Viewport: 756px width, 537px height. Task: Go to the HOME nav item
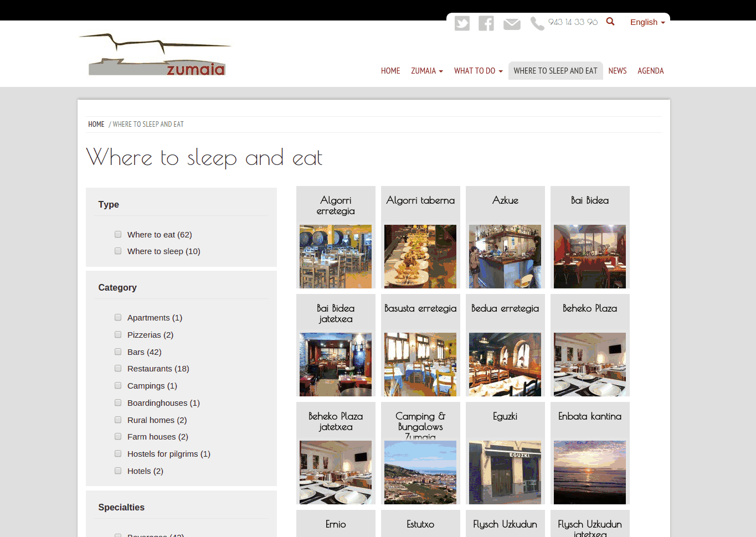(390, 71)
